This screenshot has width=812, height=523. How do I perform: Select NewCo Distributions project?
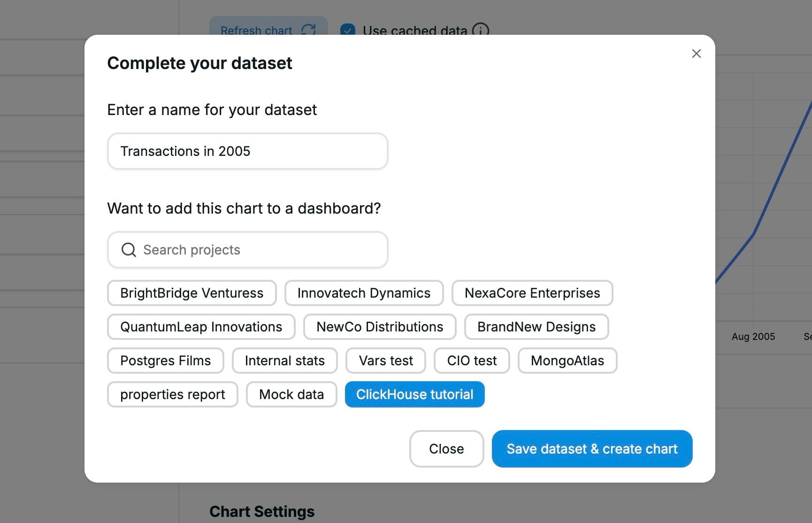coord(379,327)
